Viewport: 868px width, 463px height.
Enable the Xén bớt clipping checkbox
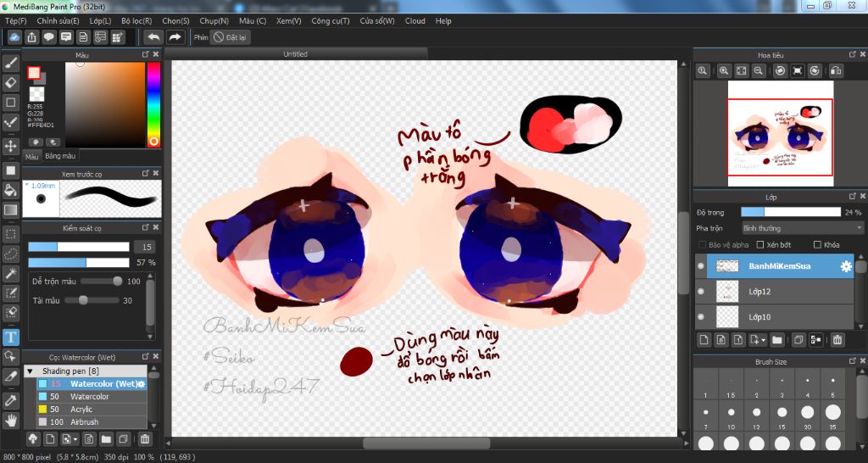pyautogui.click(x=761, y=245)
